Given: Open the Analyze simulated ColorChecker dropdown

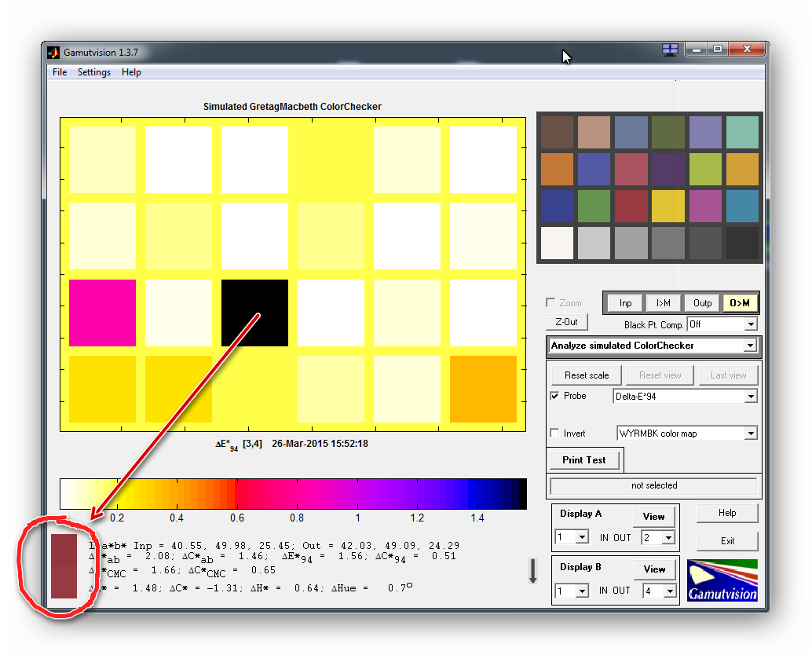Looking at the screenshot, I should [x=749, y=346].
